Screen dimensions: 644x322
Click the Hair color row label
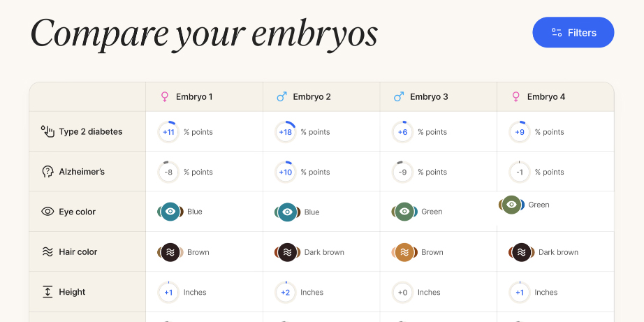pos(78,251)
